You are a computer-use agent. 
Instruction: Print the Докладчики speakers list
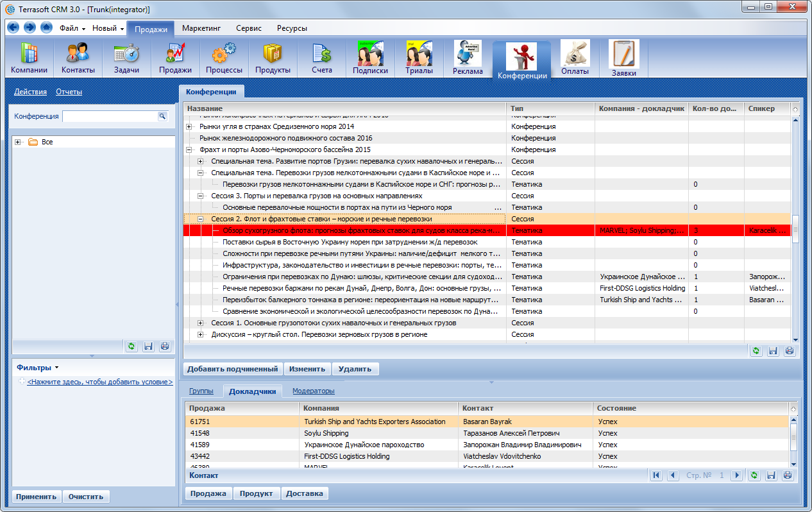[788, 475]
